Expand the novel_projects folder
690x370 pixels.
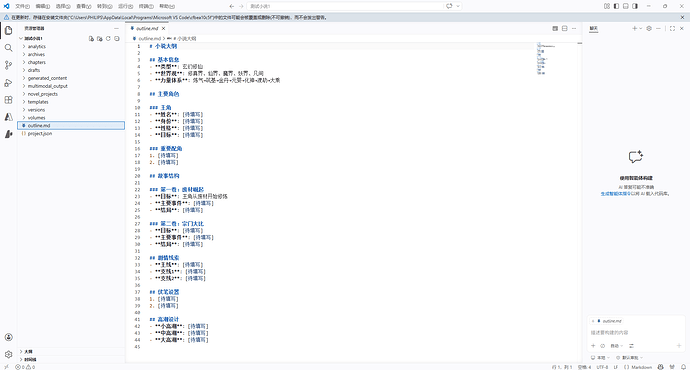pos(70,94)
